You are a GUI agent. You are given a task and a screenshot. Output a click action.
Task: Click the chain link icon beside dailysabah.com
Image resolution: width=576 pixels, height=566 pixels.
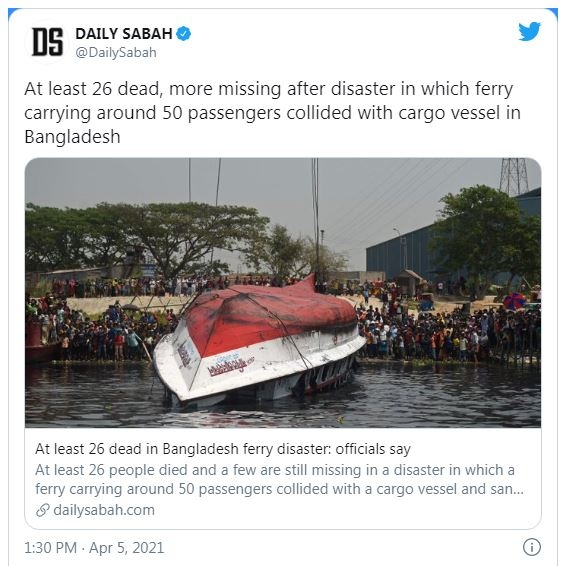coord(43,510)
